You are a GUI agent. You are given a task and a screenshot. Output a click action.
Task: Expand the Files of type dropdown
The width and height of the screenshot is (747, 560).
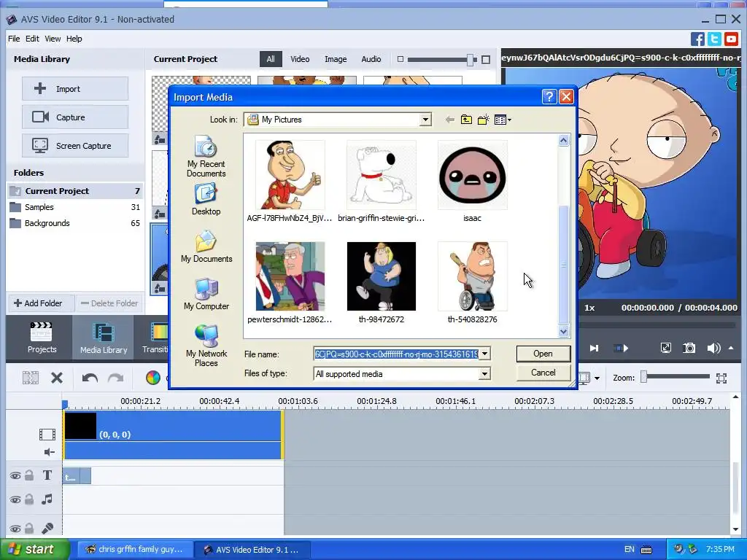484,374
